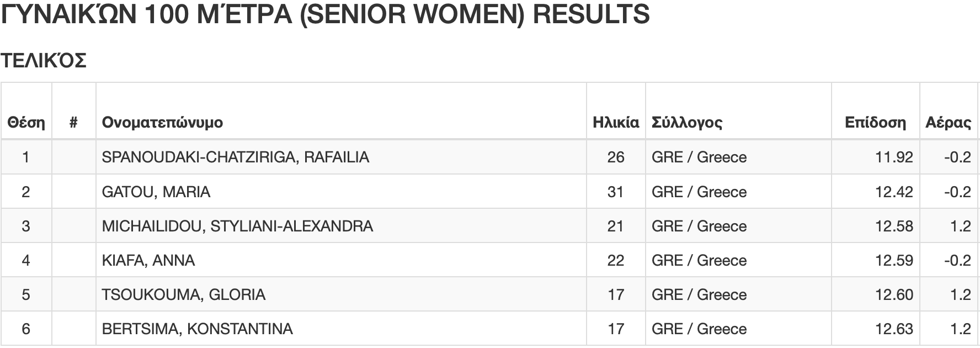980x348 pixels.
Task: Open MICHAILIDOU, STYLIANI-ALEXANDRA entry
Action: click(237, 226)
